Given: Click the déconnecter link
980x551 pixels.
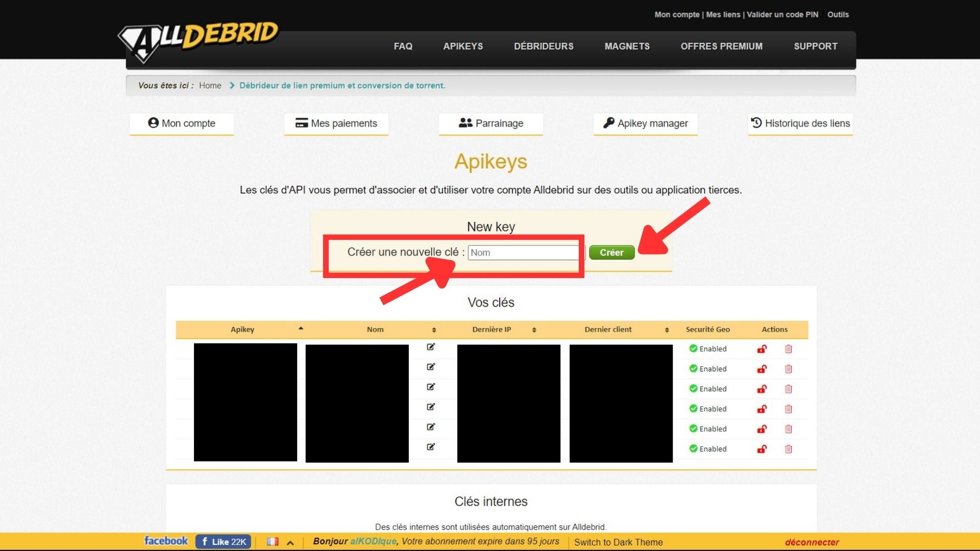Looking at the screenshot, I should point(812,542).
